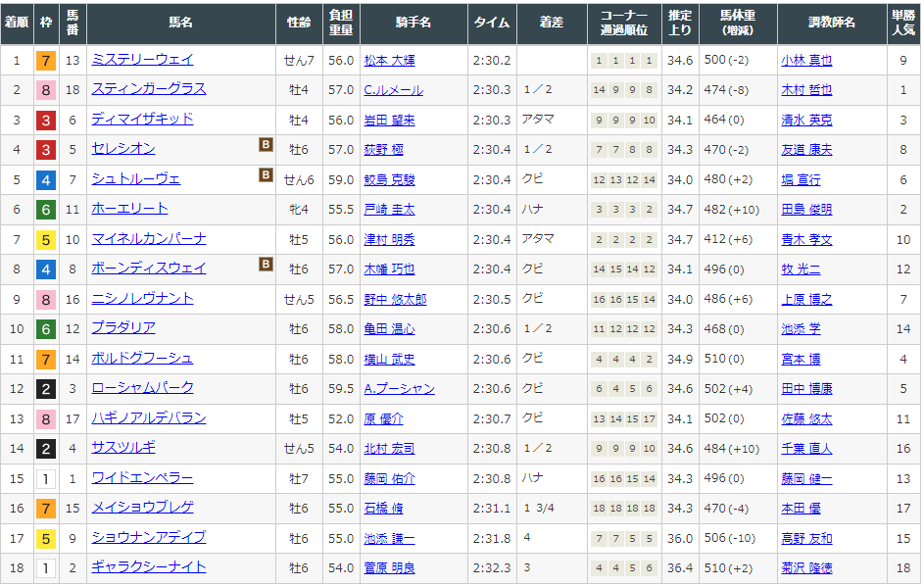Image resolution: width=924 pixels, height=587 pixels.
Task: Click the green frame 6 badge for ホーエリート
Action: (45, 210)
